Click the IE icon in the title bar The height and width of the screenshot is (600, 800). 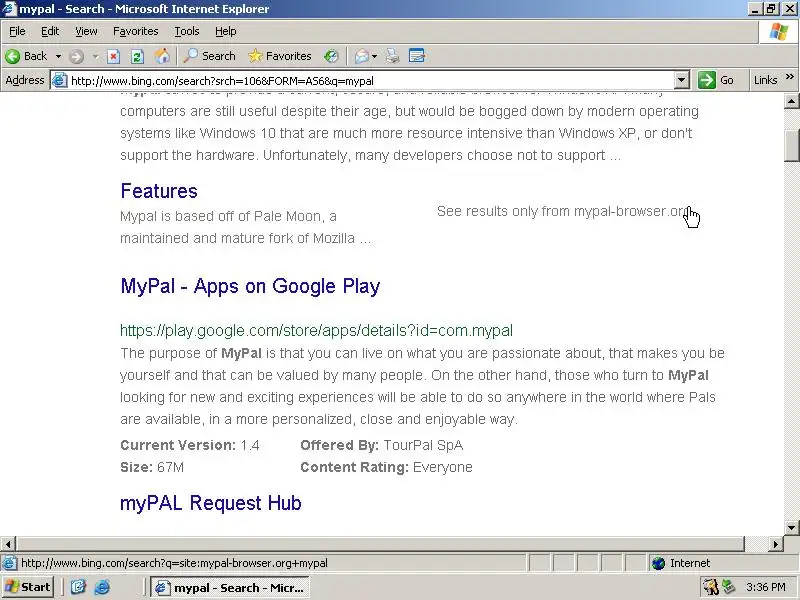point(9,9)
